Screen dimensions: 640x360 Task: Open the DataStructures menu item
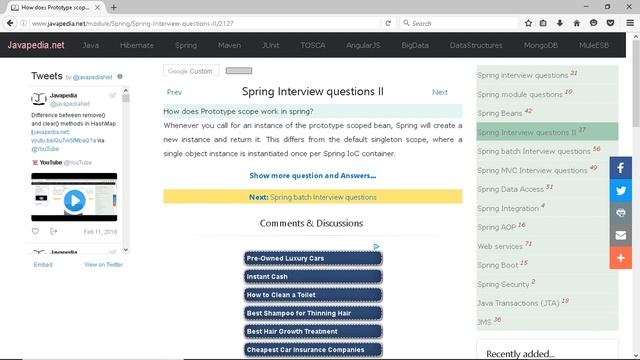pos(476,45)
